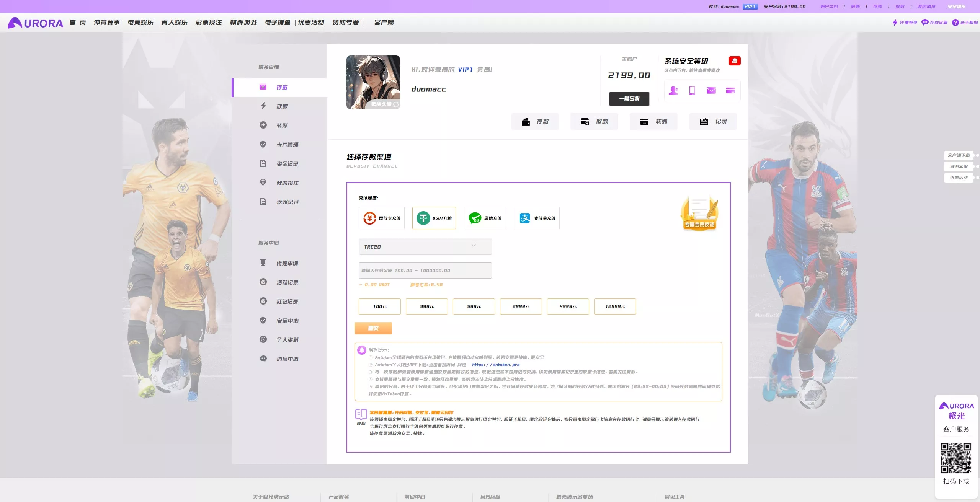Viewport: 980px width, 502px height.
Task: Click the orange 提交 submit button
Action: click(373, 328)
